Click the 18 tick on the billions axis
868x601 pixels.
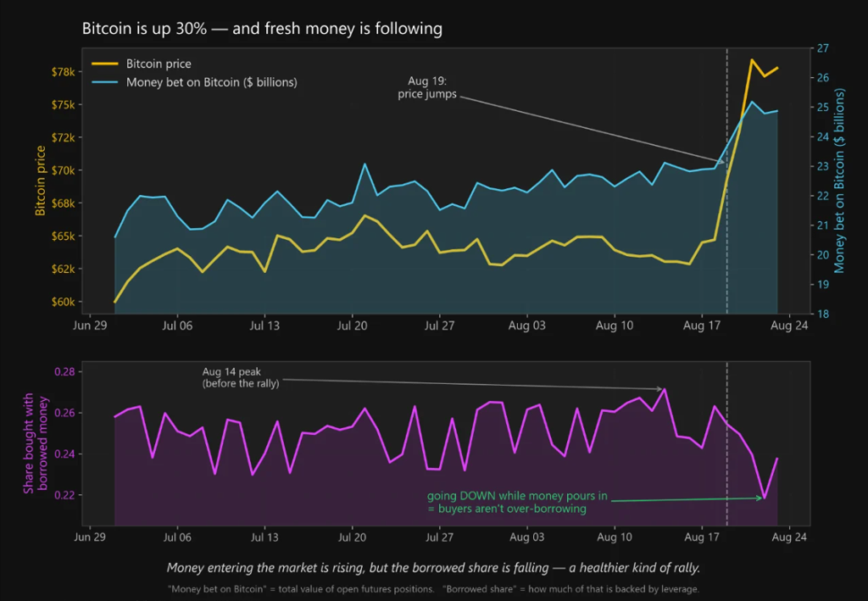[823, 314]
